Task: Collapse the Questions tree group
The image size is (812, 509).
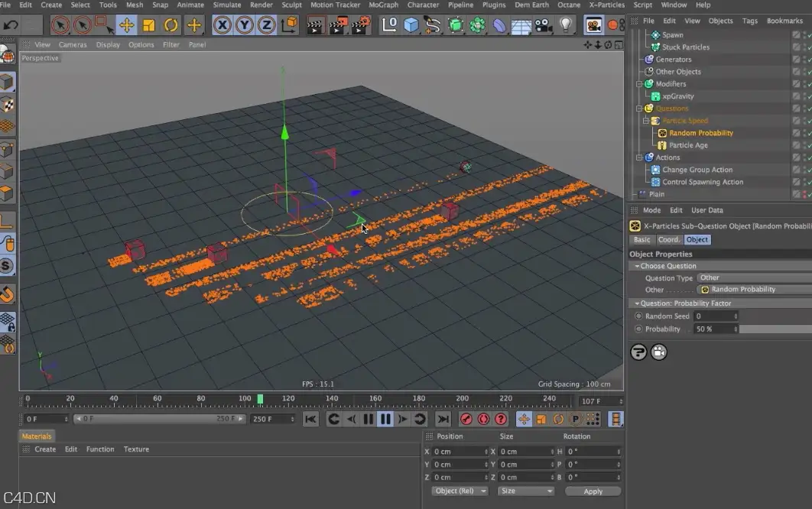Action: pos(639,109)
